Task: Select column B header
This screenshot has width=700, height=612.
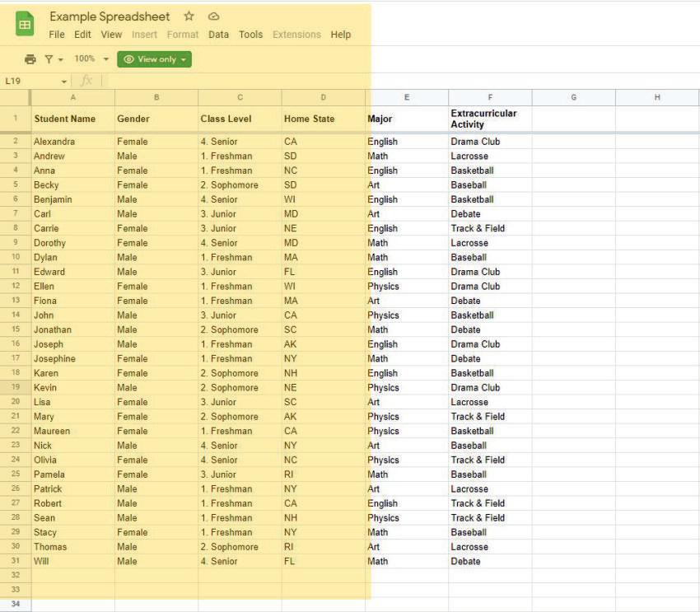Action: point(156,97)
